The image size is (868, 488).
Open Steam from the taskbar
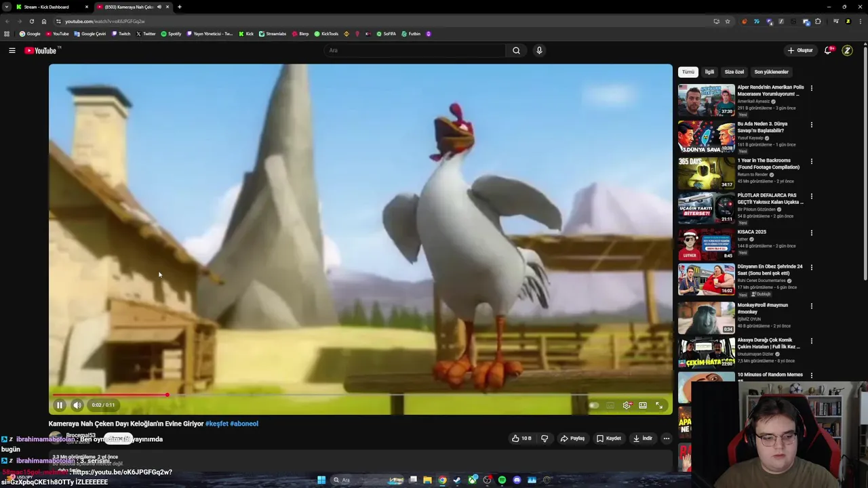tap(457, 480)
